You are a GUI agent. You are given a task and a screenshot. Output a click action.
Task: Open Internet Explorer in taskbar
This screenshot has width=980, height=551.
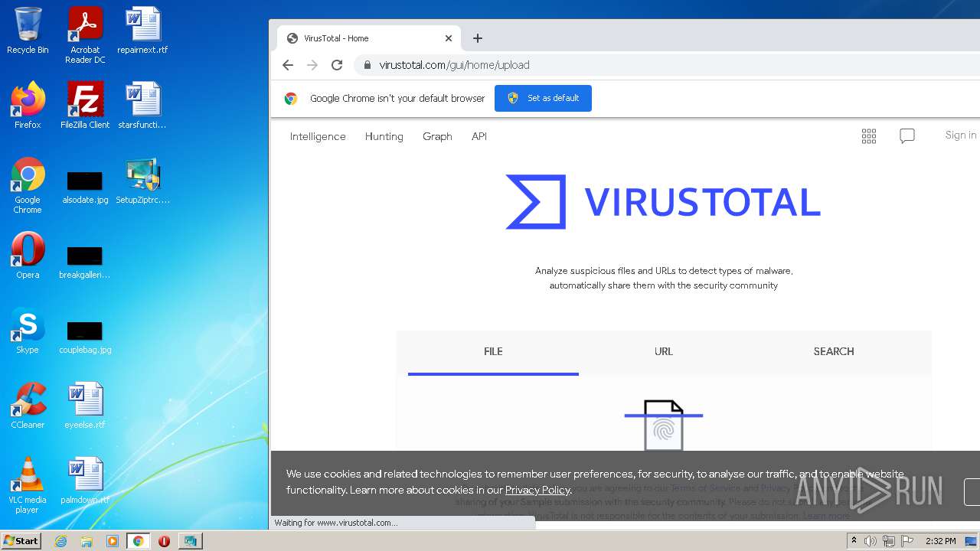pyautogui.click(x=60, y=541)
